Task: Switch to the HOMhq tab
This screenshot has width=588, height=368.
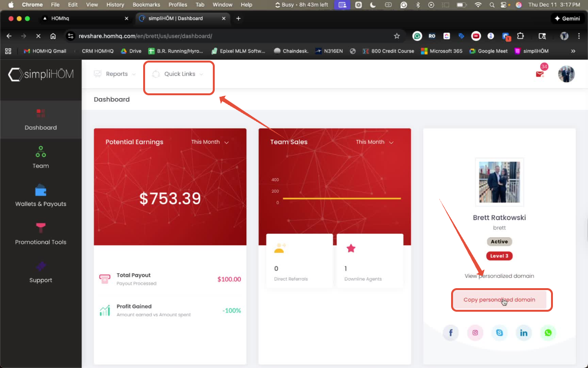Action: tap(84, 18)
